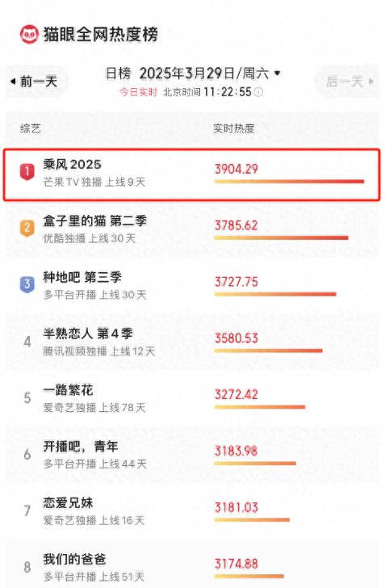The width and height of the screenshot is (385, 588).
Task: Select the blue rank 3 badge
Action: [x=27, y=284]
